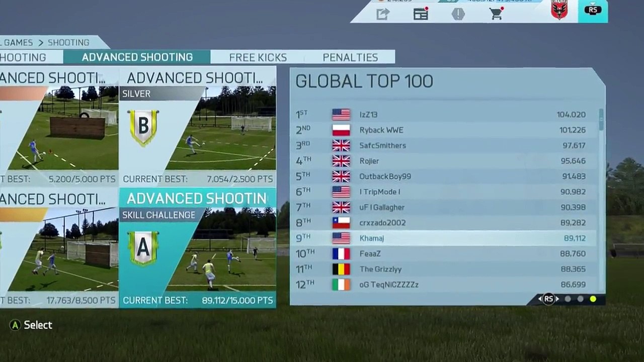Select player name Ryback WWE

[x=381, y=130]
